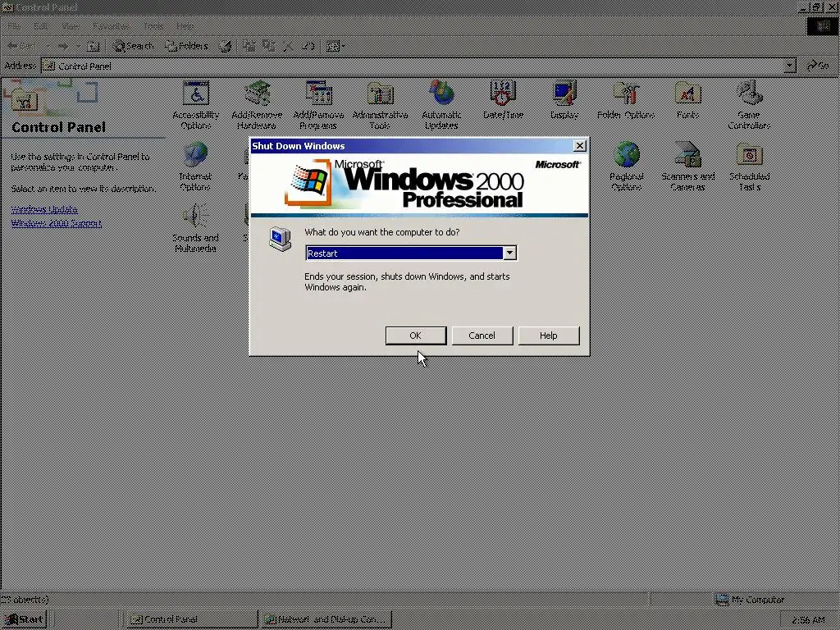Viewport: 840px width, 630px height.
Task: Click Go button next to Address bar
Action: [x=819, y=66]
